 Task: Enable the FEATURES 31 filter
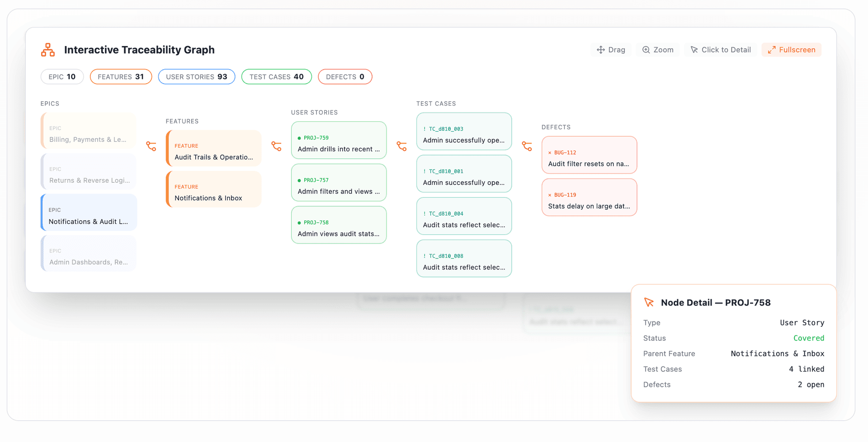coord(121,76)
